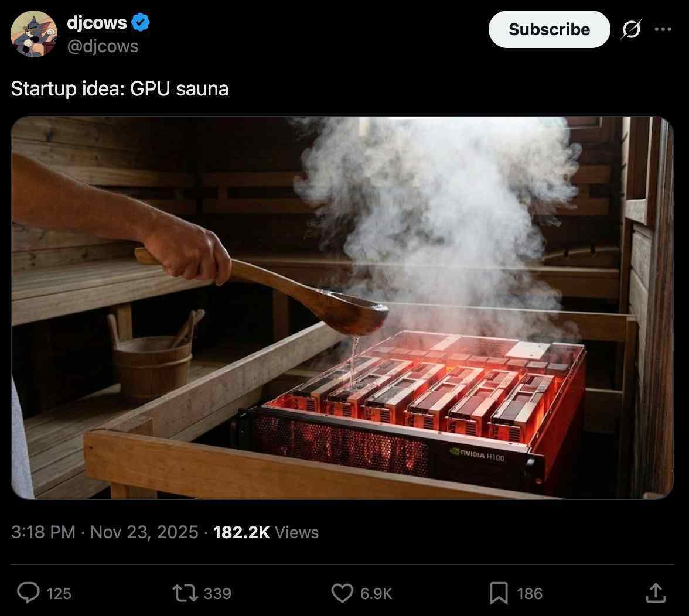
Task: Open the djcows profile avatar
Action: tap(34, 34)
